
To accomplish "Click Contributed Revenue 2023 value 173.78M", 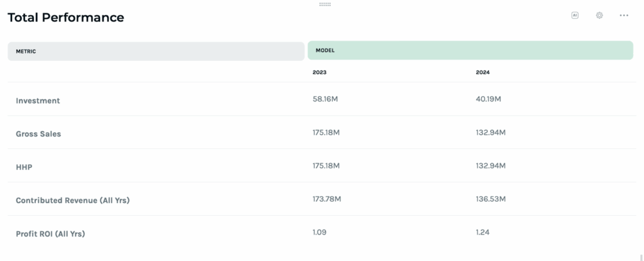I will (326, 199).
